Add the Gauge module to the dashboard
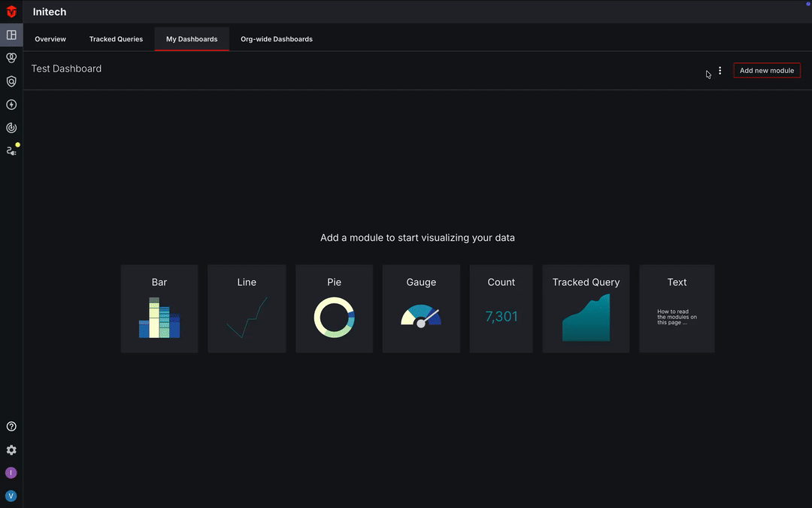 pyautogui.click(x=421, y=308)
